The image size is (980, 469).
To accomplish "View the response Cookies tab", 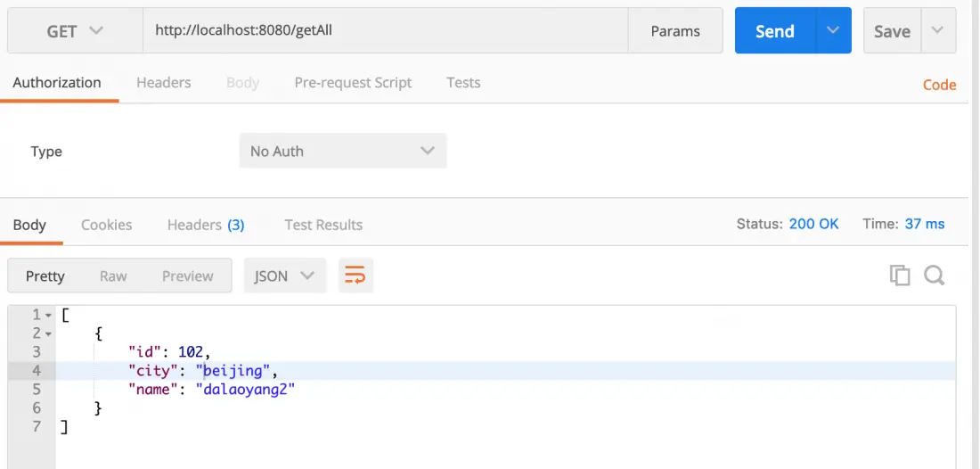I will pos(106,225).
